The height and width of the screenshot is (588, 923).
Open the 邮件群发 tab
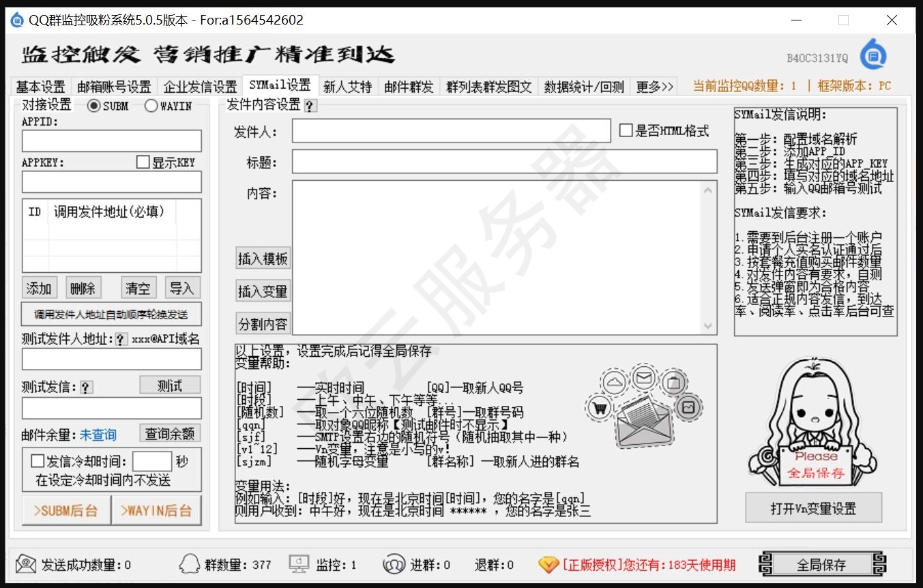point(409,87)
